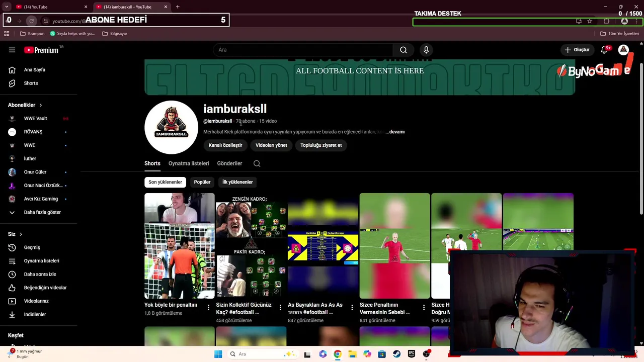The height and width of the screenshot is (362, 644).
Task: Launch Epic Games from the taskbar
Action: coord(412,354)
